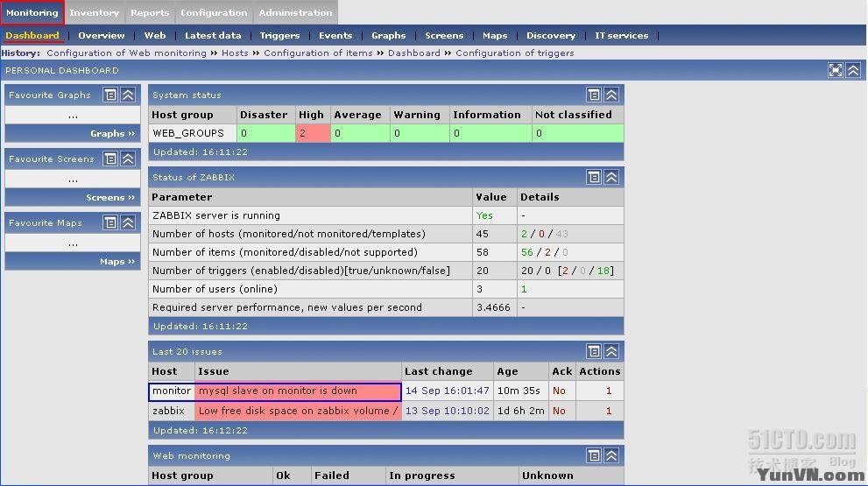
Task: Follow history link Configuration of items
Action: [318, 53]
